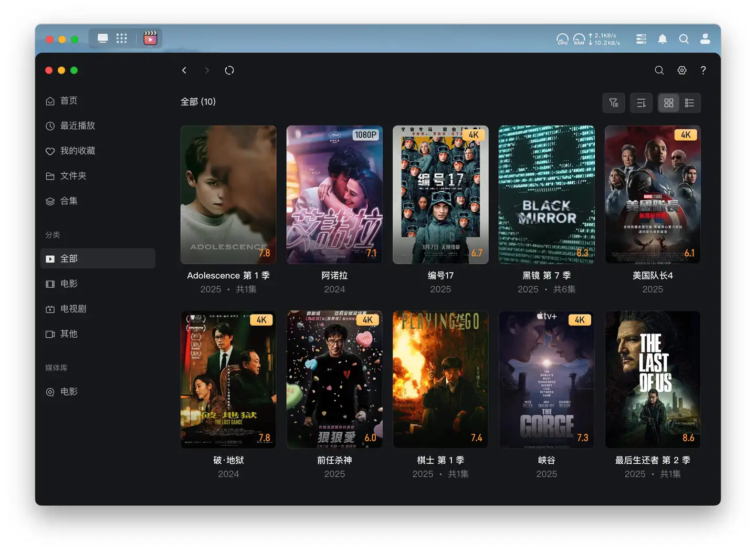Refresh the media library
Screen dimensions: 756x552
(x=229, y=70)
